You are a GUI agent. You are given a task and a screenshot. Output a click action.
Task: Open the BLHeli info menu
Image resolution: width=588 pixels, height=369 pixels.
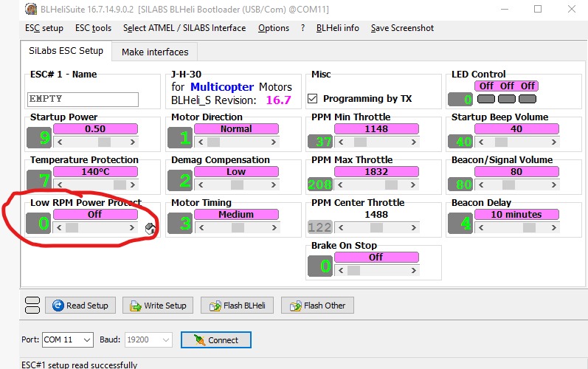337,28
